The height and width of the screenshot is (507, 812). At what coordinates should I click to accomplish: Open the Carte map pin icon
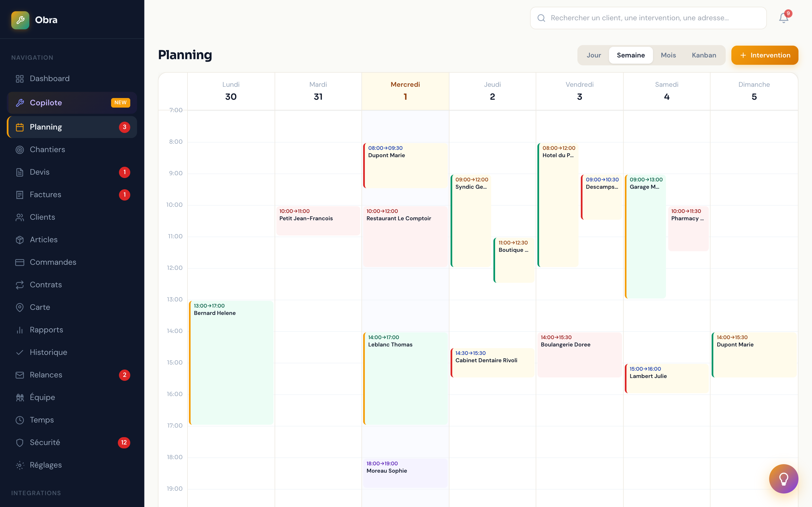(x=19, y=307)
